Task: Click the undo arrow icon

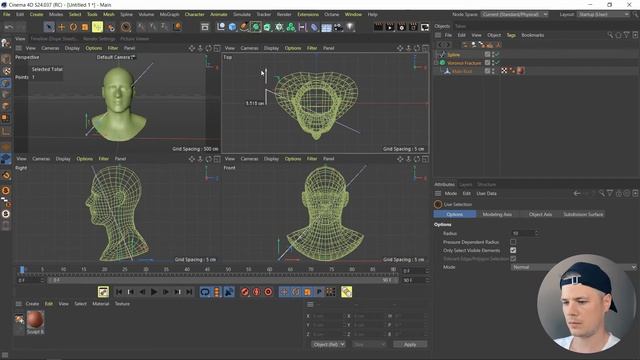Action: (x=9, y=27)
